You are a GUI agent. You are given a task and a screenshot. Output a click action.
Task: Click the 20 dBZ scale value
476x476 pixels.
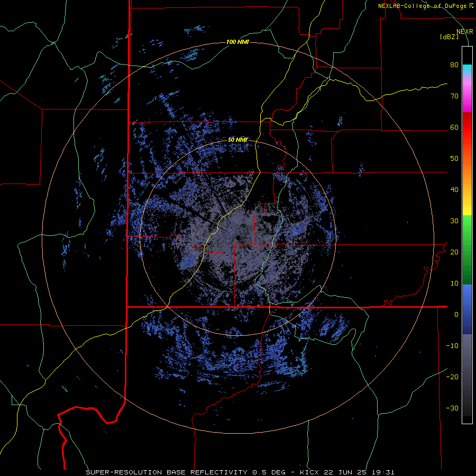pos(454,252)
